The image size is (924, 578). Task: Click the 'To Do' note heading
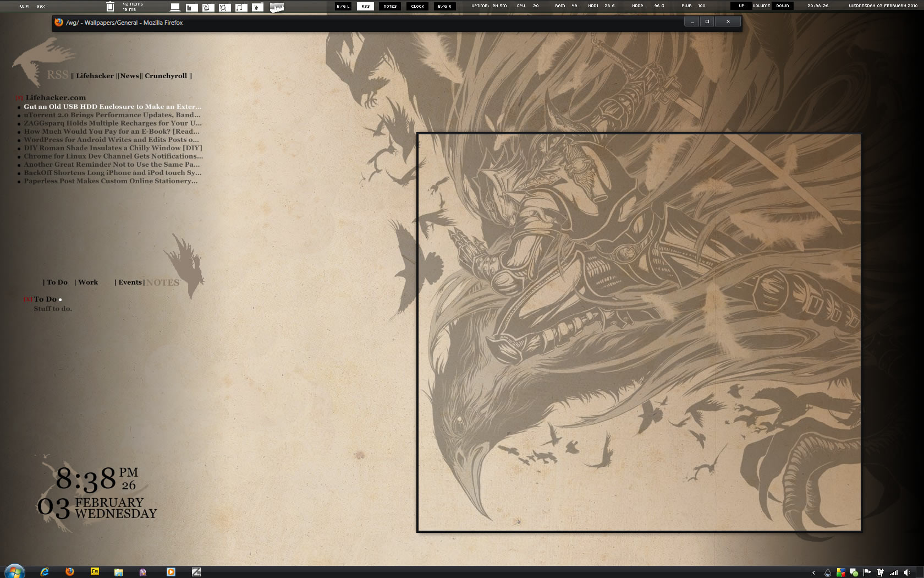click(45, 299)
